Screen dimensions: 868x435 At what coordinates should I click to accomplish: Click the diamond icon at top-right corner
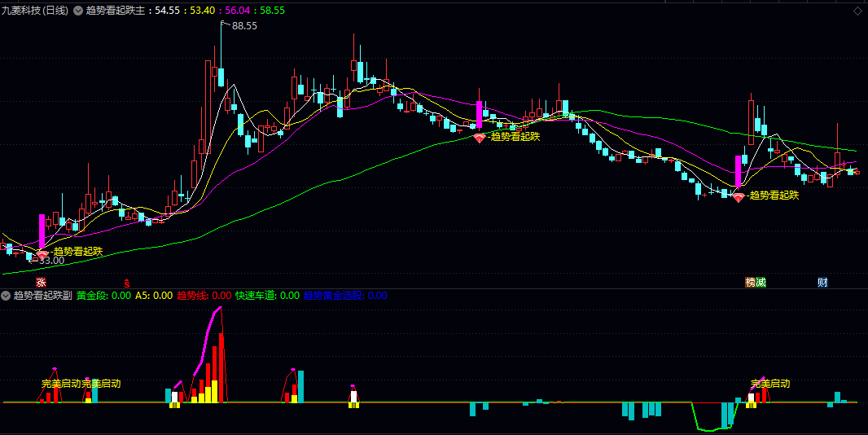pyautogui.click(x=859, y=11)
